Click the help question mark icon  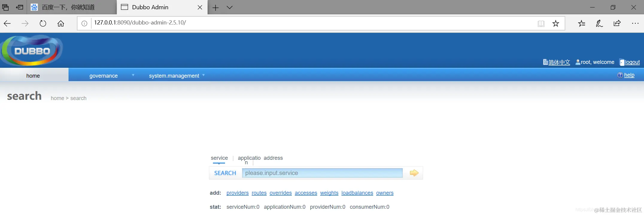pyautogui.click(x=620, y=75)
